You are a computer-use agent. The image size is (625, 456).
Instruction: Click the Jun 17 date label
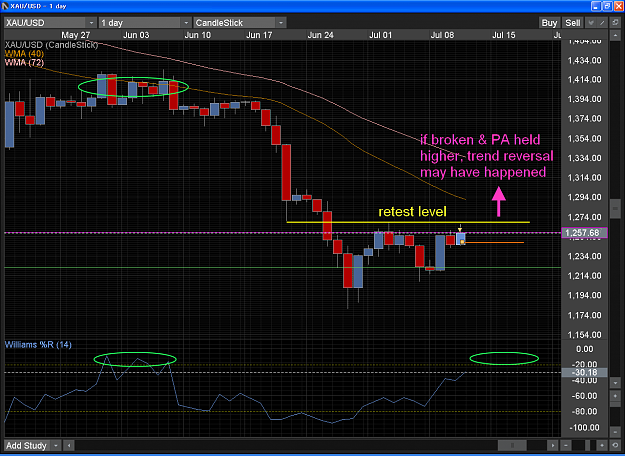click(x=259, y=35)
